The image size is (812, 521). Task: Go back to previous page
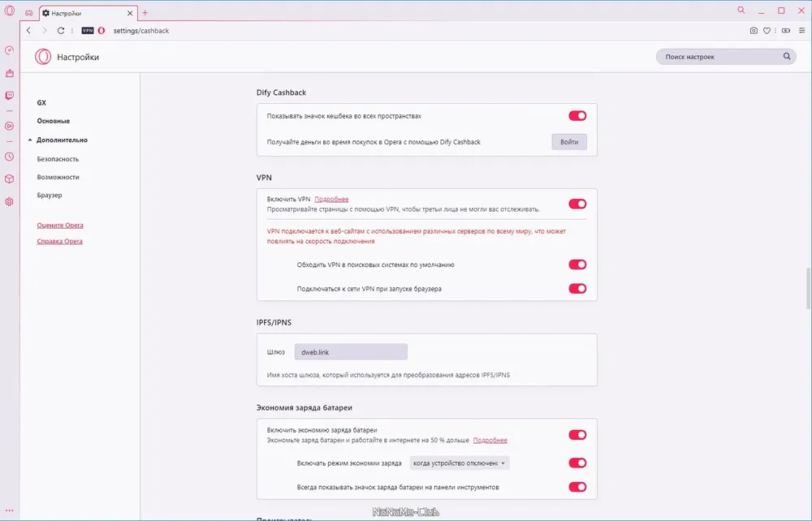click(29, 31)
